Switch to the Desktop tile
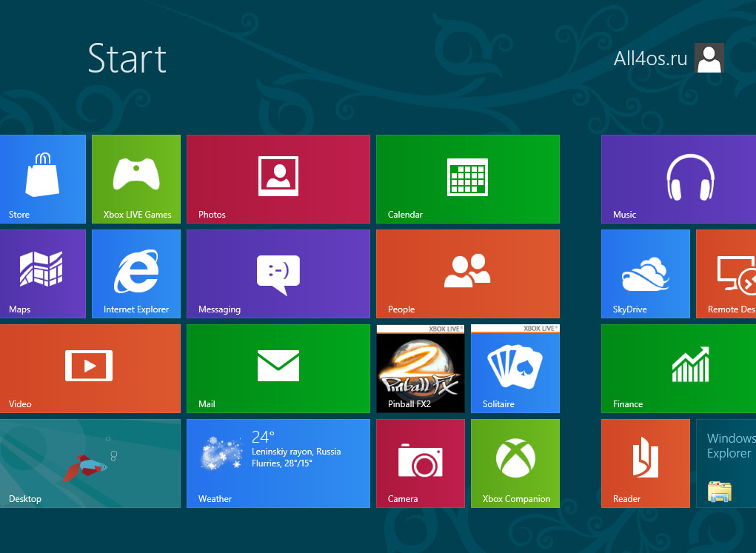Image resolution: width=756 pixels, height=553 pixels. (x=90, y=463)
